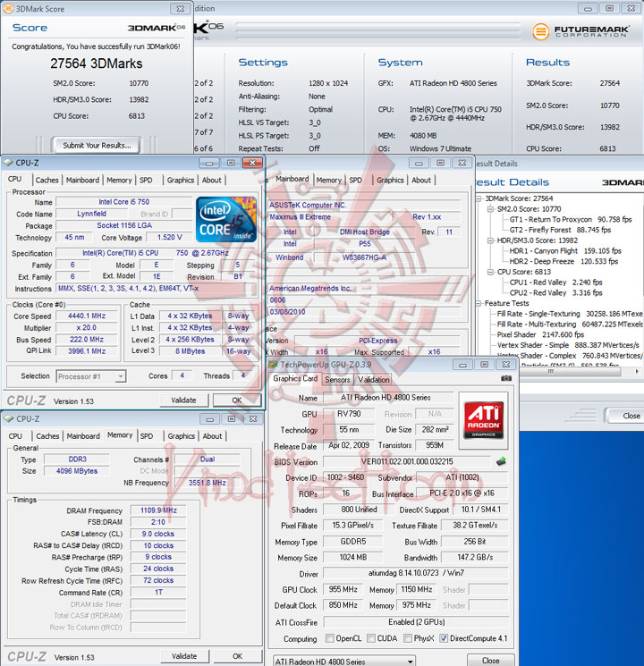Click Close in the Result Details window
The width and height of the screenshot is (644, 666).
627,416
